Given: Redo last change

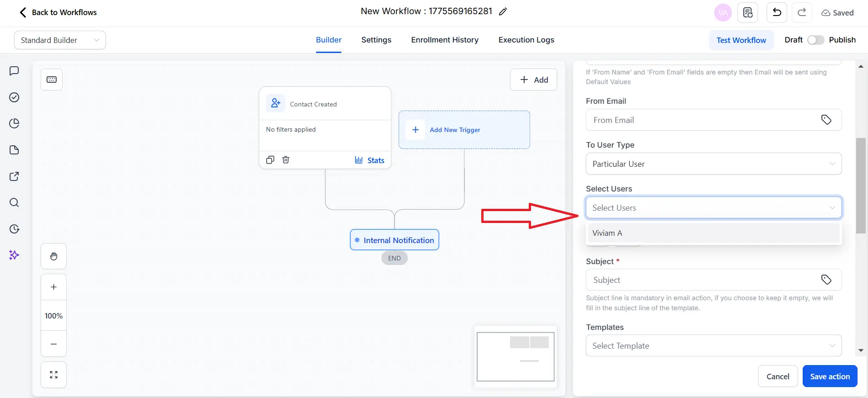Looking at the screenshot, I should click(802, 13).
